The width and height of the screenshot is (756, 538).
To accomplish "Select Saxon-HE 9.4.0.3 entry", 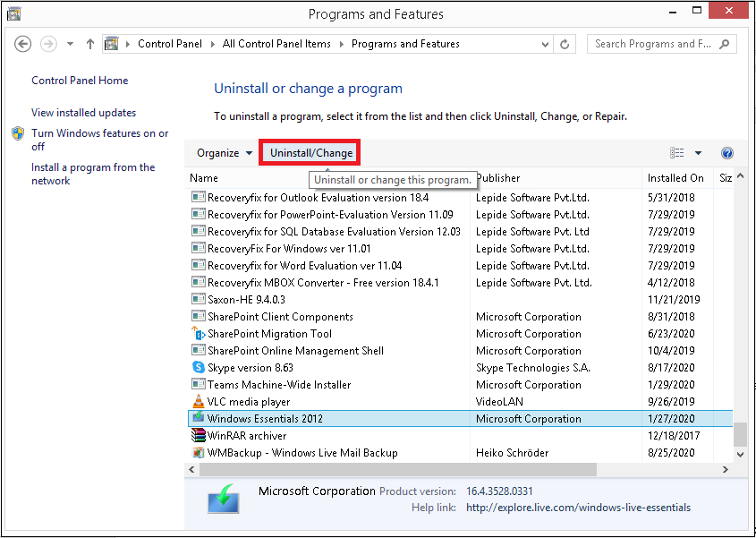I will pyautogui.click(x=246, y=300).
